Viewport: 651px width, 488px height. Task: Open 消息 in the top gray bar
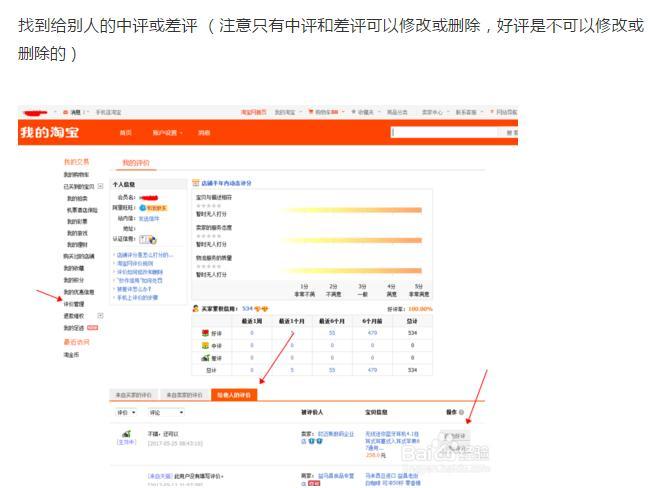(x=74, y=112)
